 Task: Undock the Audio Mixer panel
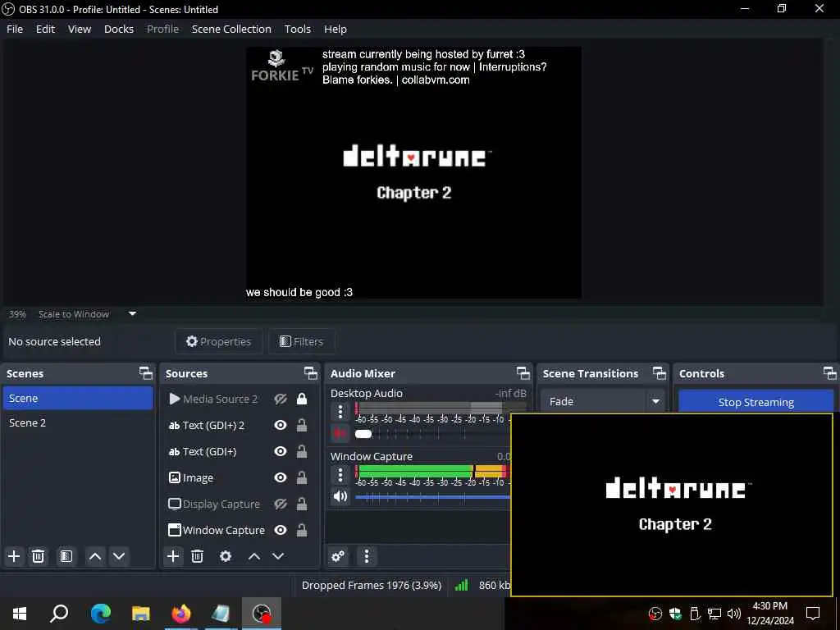523,373
